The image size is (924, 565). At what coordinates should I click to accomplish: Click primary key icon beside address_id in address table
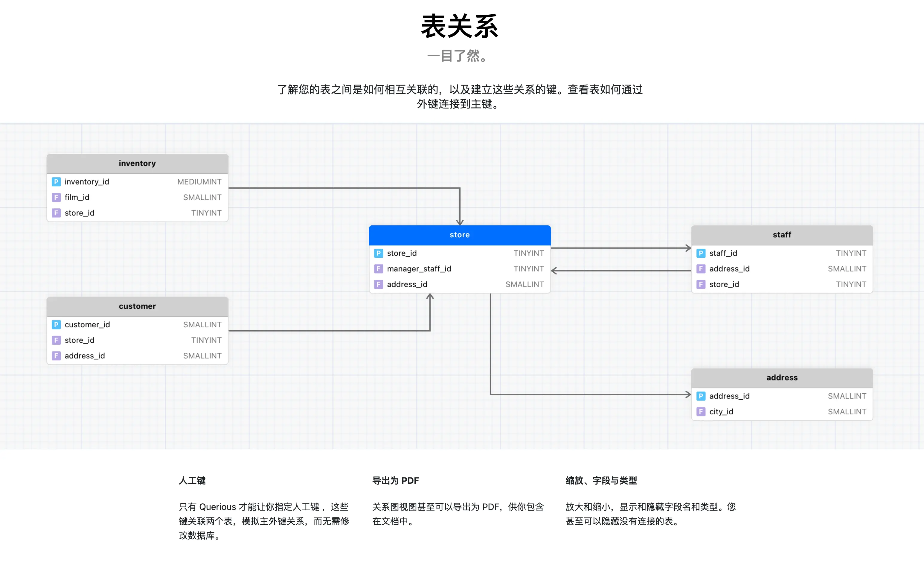701,396
